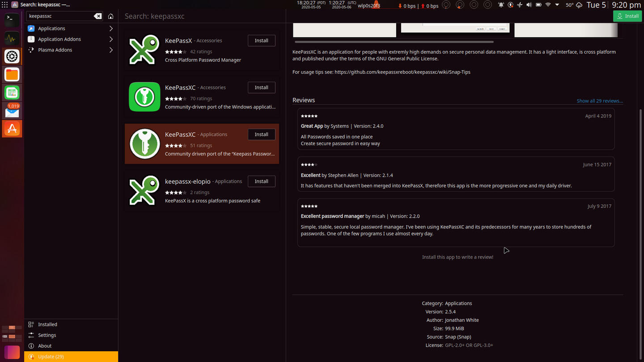
Task: Install the KeePassXC Accessories package
Action: [262, 88]
